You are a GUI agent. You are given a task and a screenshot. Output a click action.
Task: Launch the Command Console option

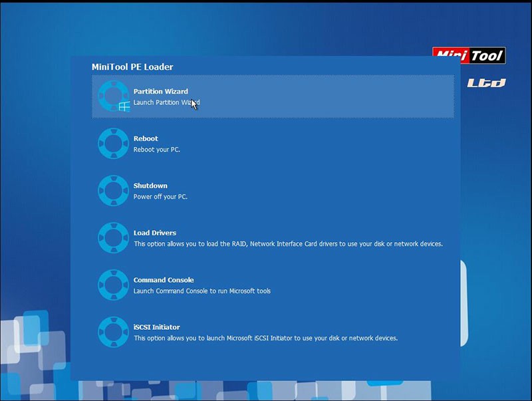pos(162,280)
